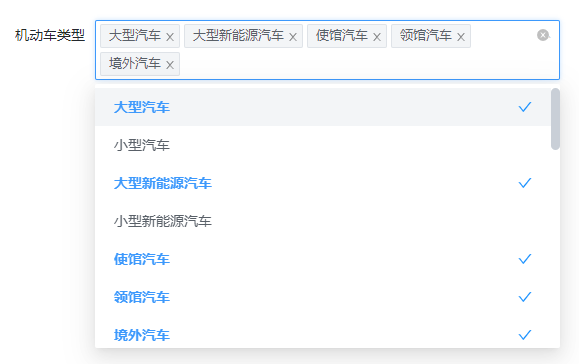Deselect the 领馆汽车 list option

point(323,297)
